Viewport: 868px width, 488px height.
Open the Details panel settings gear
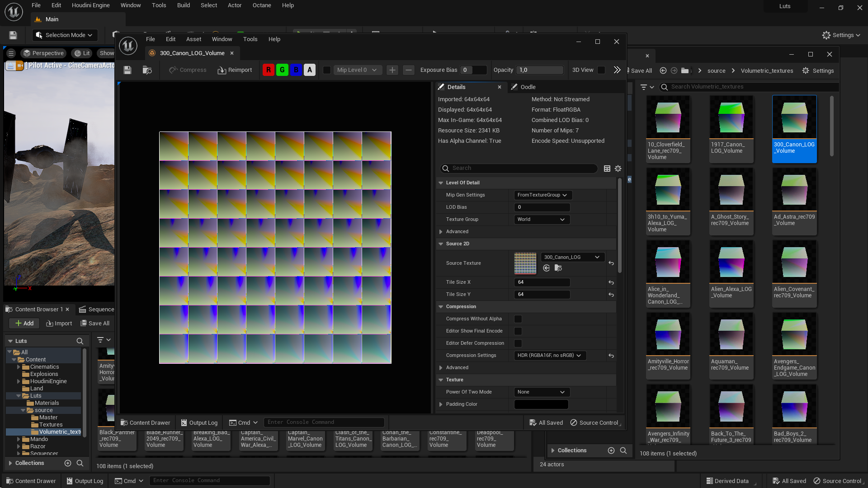point(618,168)
